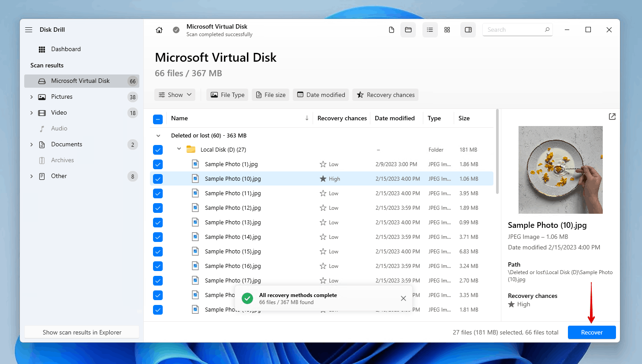
Task: Sort by Type column header
Action: pos(434,118)
